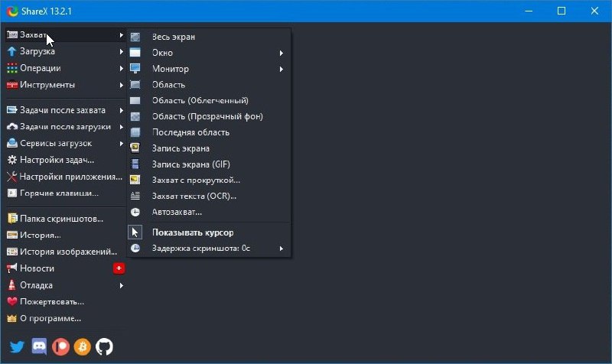Screen dimensions: 612x364
Task: Open the Операции menu
Action: [65, 68]
